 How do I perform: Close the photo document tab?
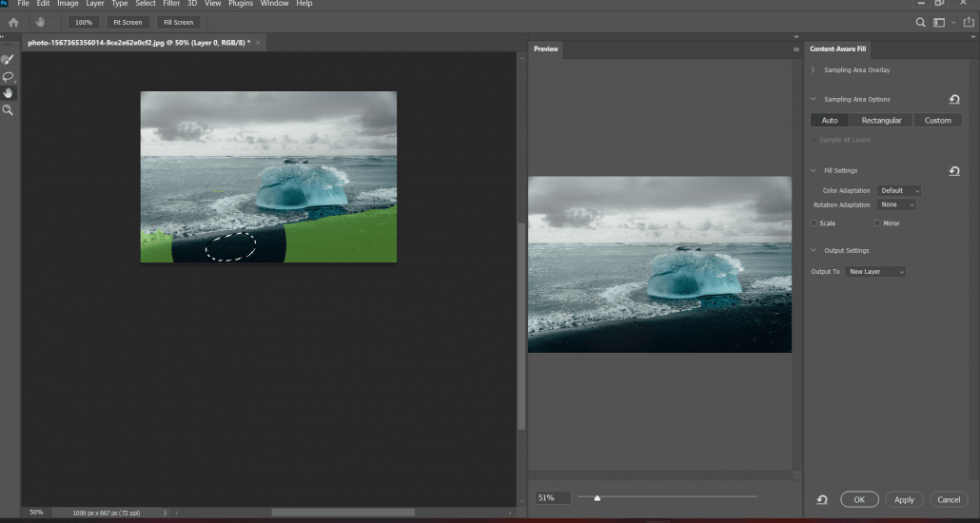coord(257,43)
